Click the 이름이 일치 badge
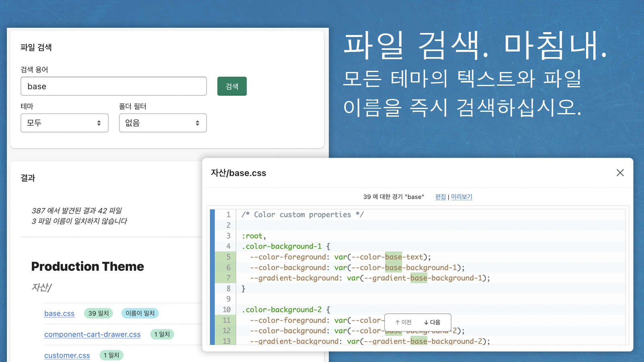The height and width of the screenshot is (362, 644). pyautogui.click(x=140, y=313)
